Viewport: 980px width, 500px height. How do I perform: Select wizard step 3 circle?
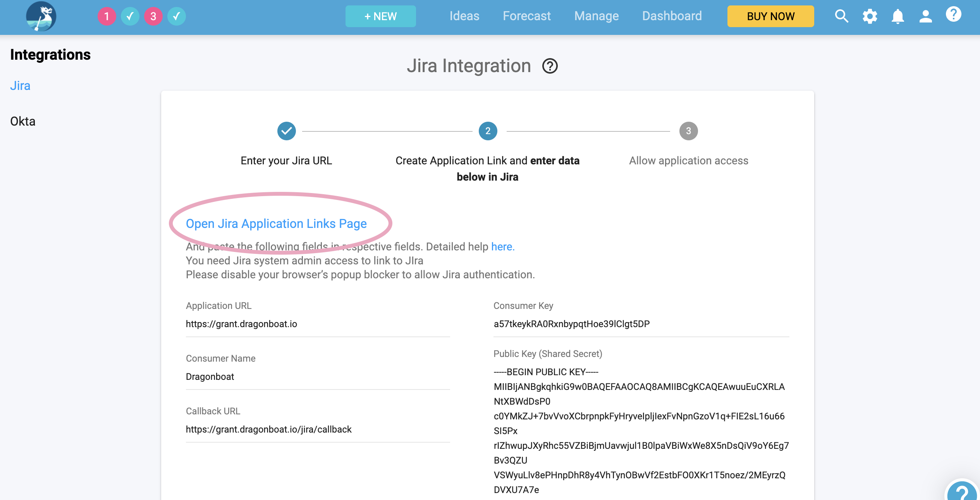click(688, 131)
